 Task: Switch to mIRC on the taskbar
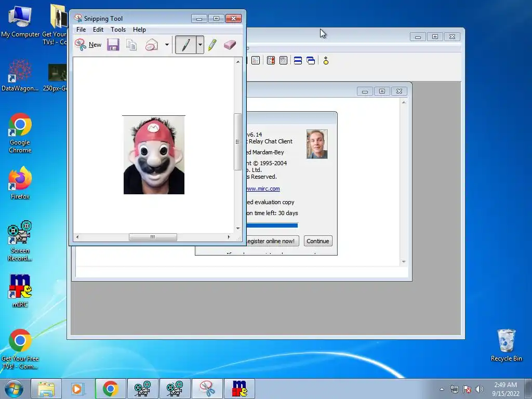pyautogui.click(x=239, y=389)
